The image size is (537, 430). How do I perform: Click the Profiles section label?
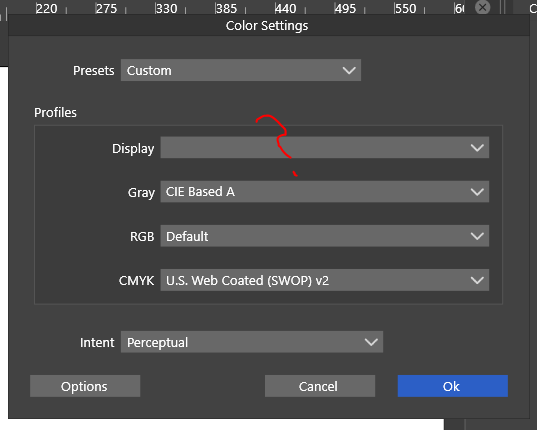pyautogui.click(x=55, y=113)
